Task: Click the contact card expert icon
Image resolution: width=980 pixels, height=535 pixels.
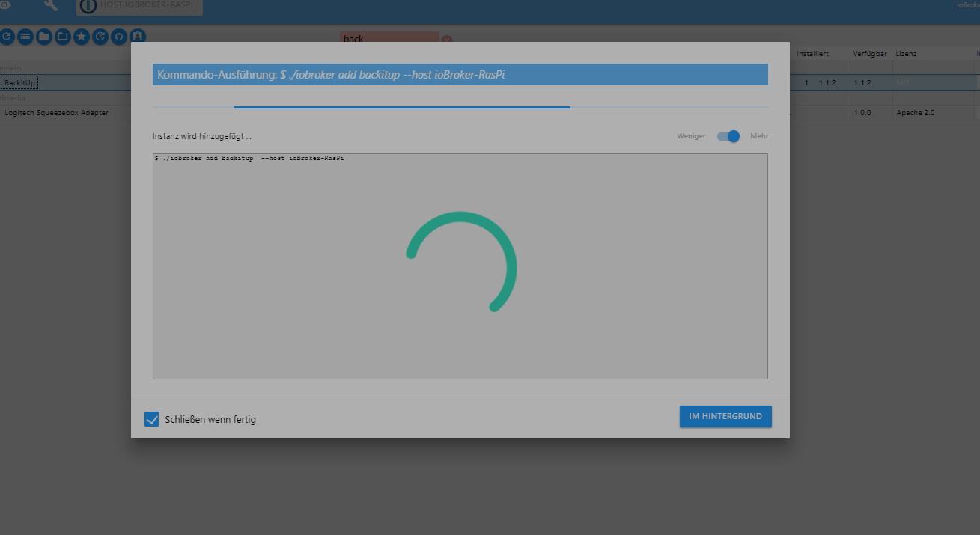Action: (x=138, y=36)
